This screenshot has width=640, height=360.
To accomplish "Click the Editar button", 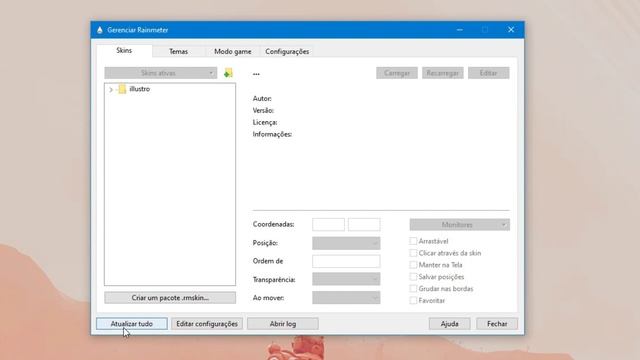I will (489, 73).
